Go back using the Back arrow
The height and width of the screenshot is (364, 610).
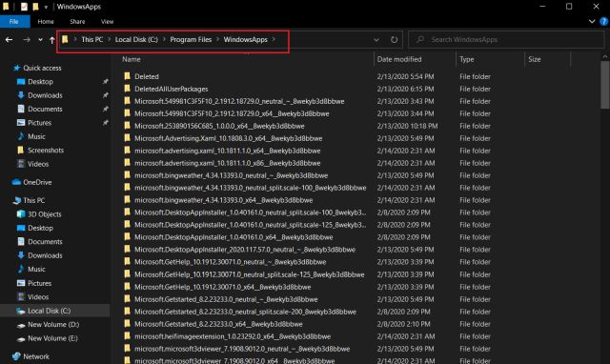(9, 40)
